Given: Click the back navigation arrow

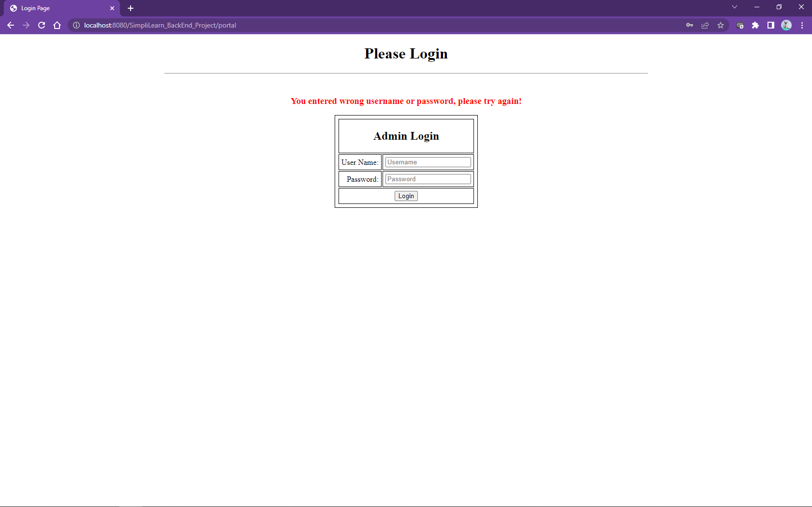Looking at the screenshot, I should coord(11,25).
